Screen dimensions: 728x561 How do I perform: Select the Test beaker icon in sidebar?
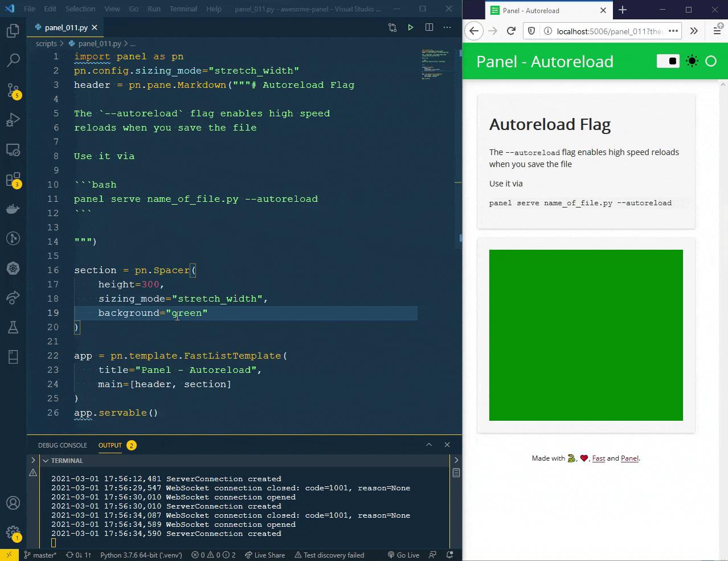[x=13, y=327]
